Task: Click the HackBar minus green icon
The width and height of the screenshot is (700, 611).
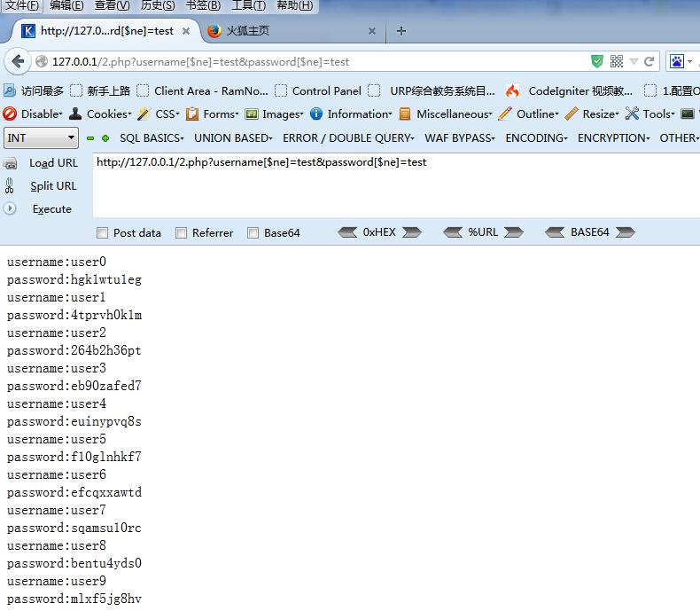Action: click(x=90, y=138)
